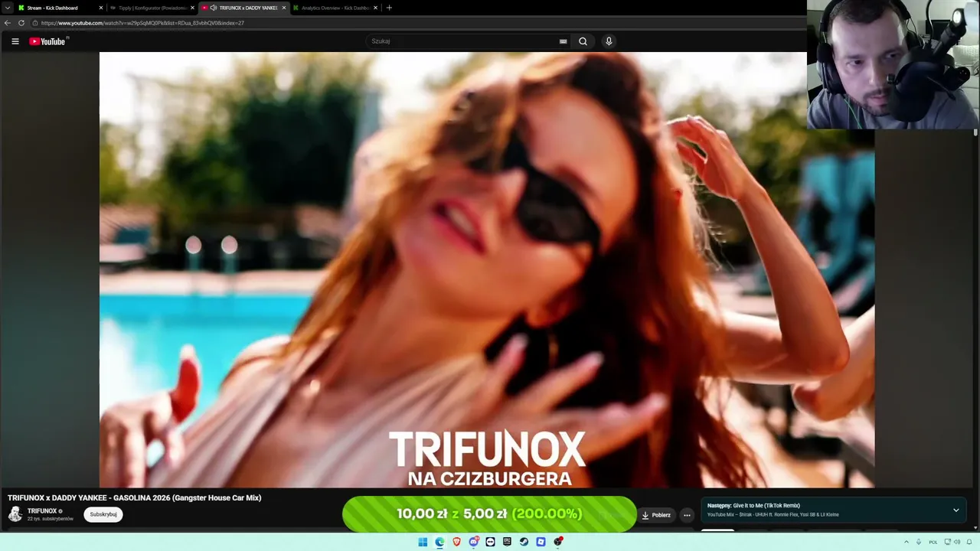Open TeamViewer from the taskbar
The height and width of the screenshot is (551, 980).
tap(490, 542)
